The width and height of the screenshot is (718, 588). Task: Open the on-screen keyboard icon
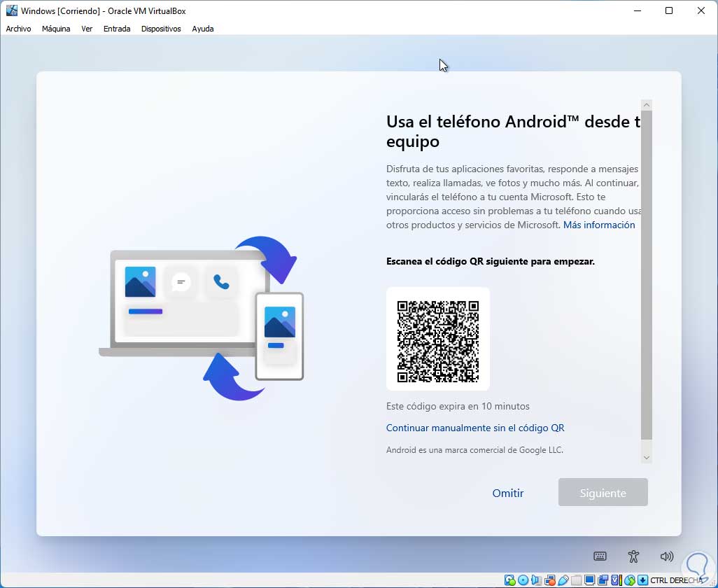click(x=600, y=556)
